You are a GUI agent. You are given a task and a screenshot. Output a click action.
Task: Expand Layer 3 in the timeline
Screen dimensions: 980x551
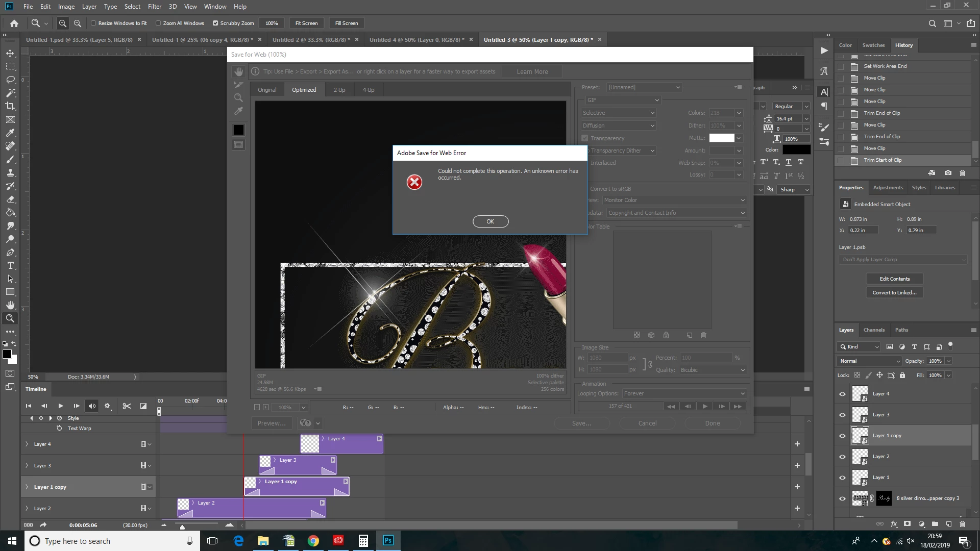pos(27,465)
